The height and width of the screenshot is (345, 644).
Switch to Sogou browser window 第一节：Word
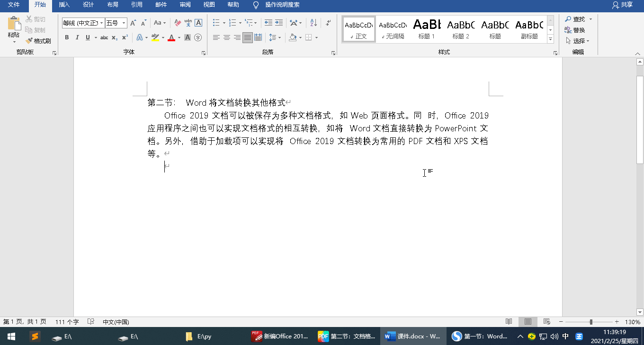point(479,336)
